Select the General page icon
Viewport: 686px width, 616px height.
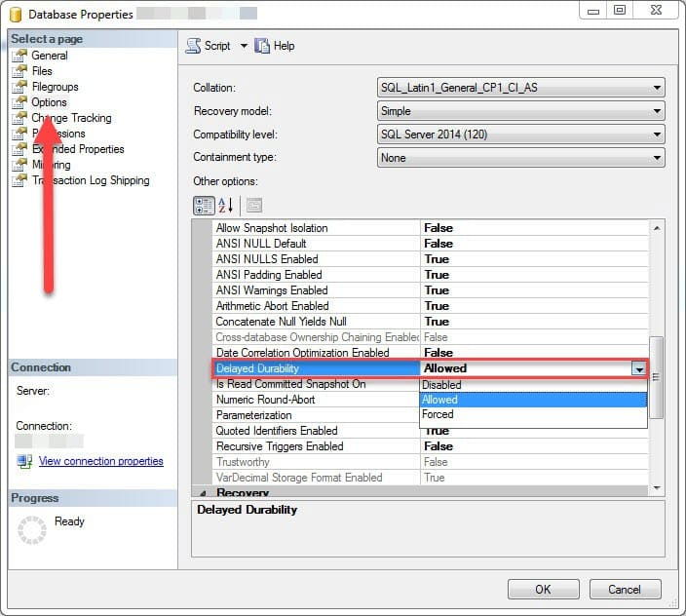pyautogui.click(x=19, y=56)
